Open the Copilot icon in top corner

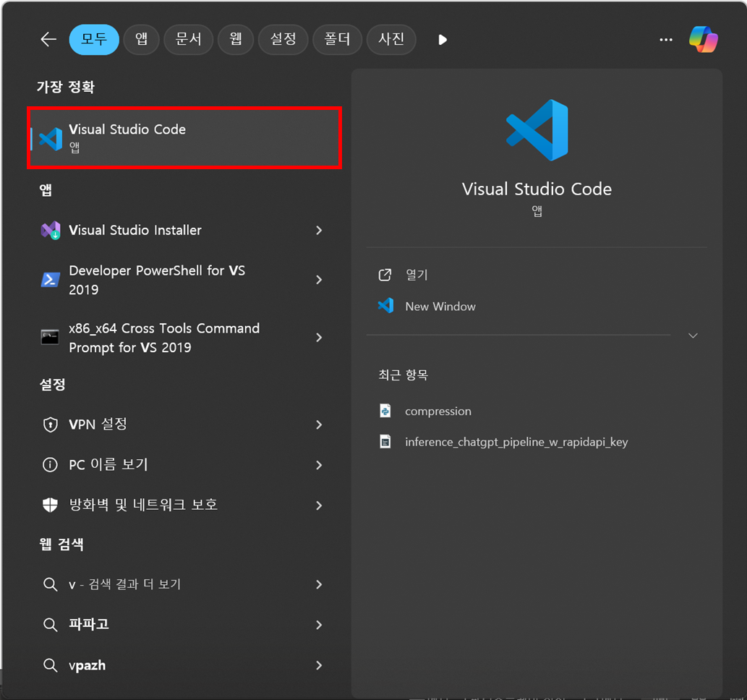tap(703, 40)
